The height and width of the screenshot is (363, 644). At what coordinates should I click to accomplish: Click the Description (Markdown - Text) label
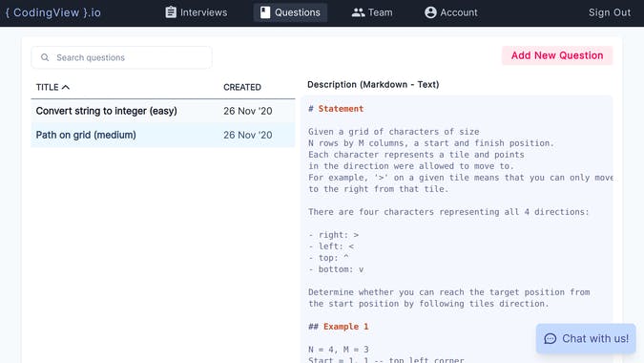tap(373, 85)
